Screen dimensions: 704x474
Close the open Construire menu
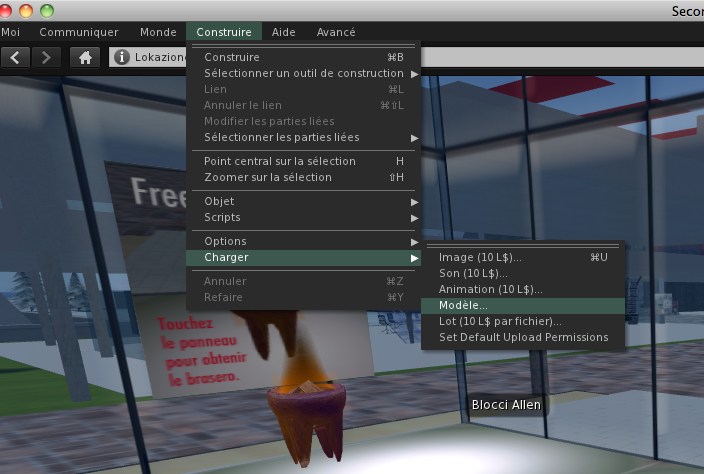[x=224, y=32]
